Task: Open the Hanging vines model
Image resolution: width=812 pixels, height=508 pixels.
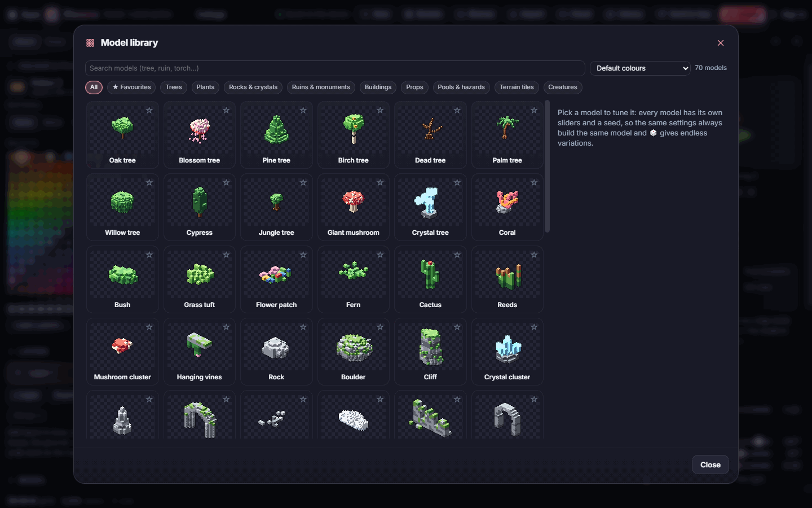Action: click(x=200, y=352)
